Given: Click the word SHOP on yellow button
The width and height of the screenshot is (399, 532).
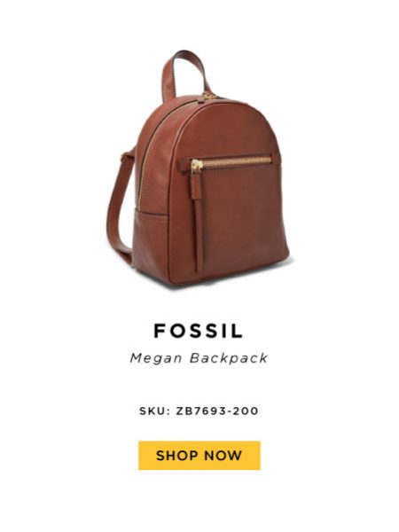Looking at the screenshot, I should click(177, 456).
